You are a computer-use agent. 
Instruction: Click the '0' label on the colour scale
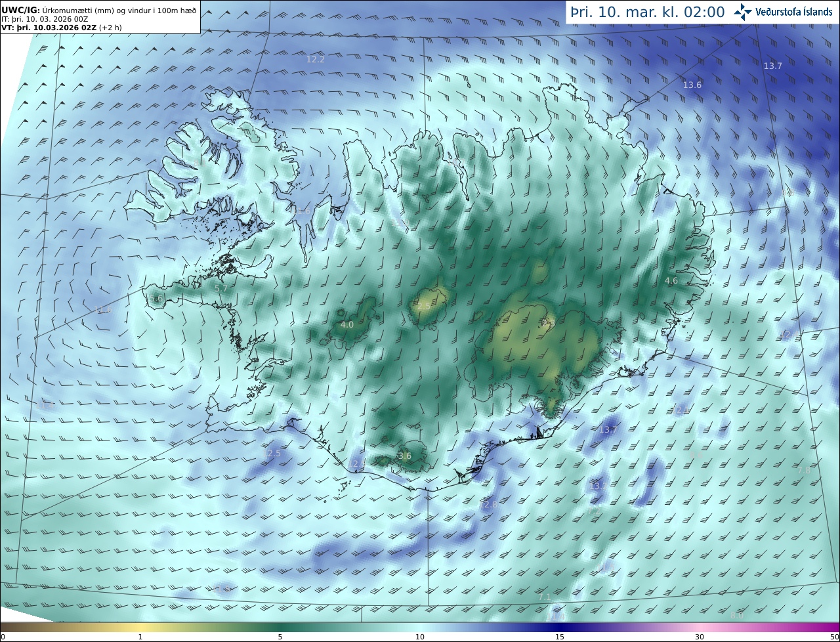(3, 637)
